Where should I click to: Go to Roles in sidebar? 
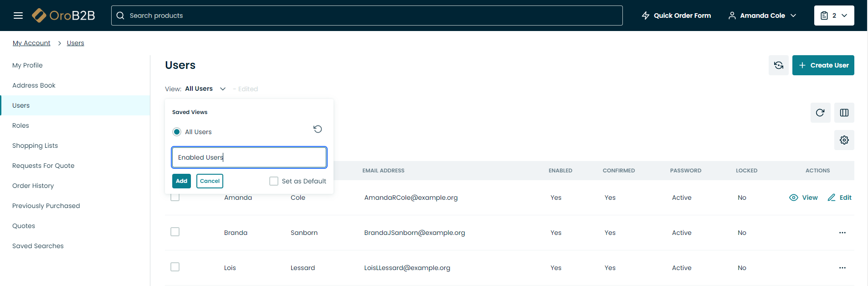point(21,125)
